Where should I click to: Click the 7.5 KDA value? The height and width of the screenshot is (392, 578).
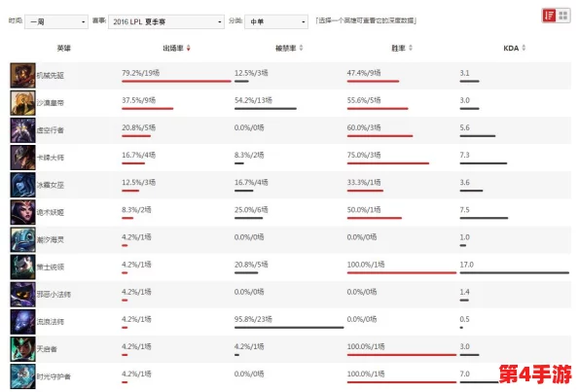click(x=465, y=210)
